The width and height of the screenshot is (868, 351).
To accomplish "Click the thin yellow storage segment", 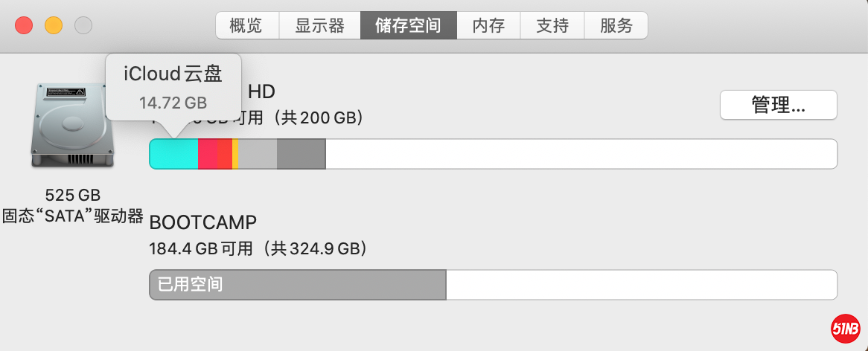I will [235, 154].
